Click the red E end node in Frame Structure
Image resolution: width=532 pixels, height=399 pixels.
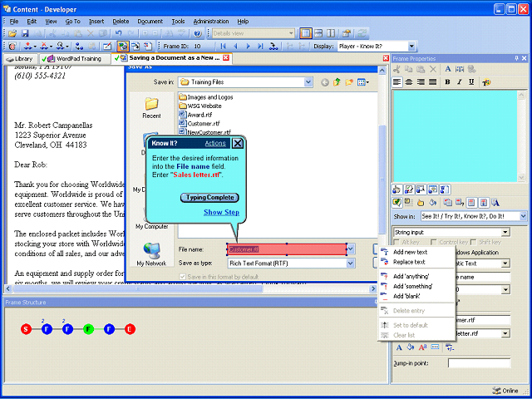click(130, 329)
